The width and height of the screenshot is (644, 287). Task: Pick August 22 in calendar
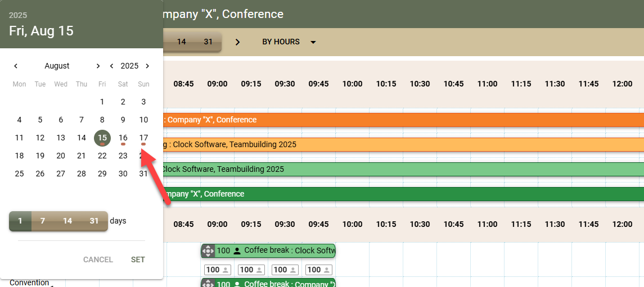coord(102,156)
